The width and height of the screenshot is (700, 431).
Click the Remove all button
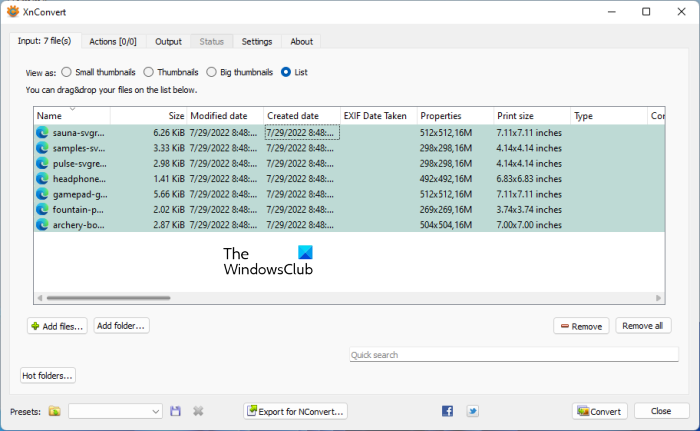[643, 326]
